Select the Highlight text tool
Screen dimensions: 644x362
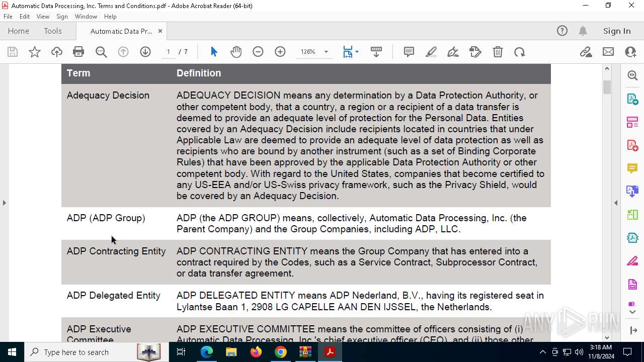click(431, 52)
